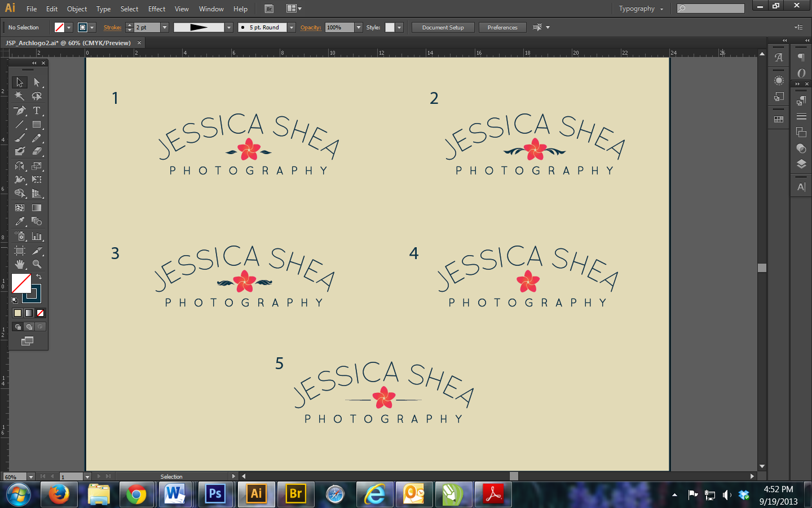The image size is (812, 508).
Task: Open the artboard navigation dropdown
Action: point(87,477)
